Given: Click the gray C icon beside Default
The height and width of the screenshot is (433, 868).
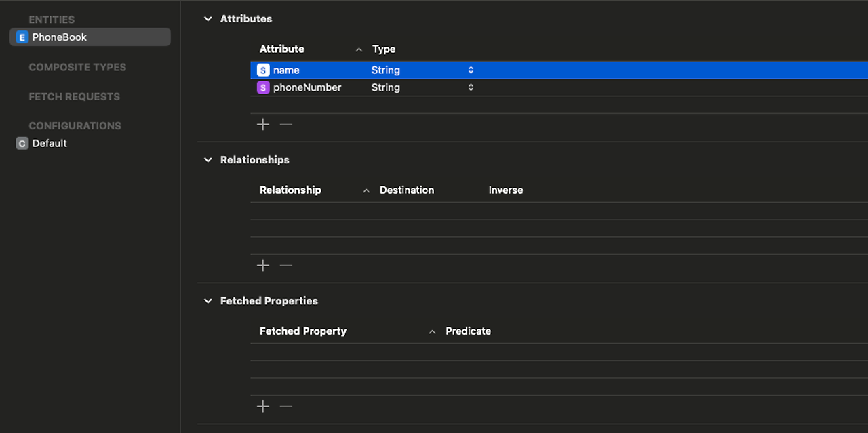Looking at the screenshot, I should pos(22,143).
